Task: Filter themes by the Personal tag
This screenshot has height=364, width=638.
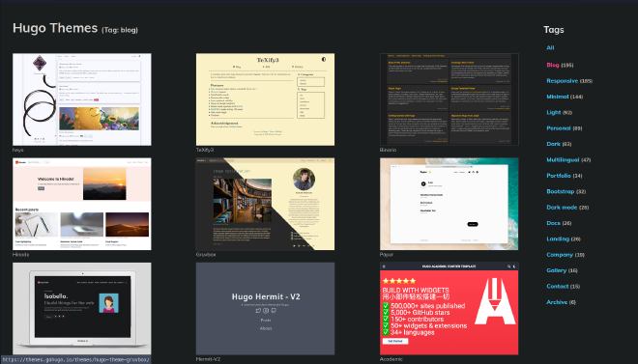Action: click(x=559, y=128)
